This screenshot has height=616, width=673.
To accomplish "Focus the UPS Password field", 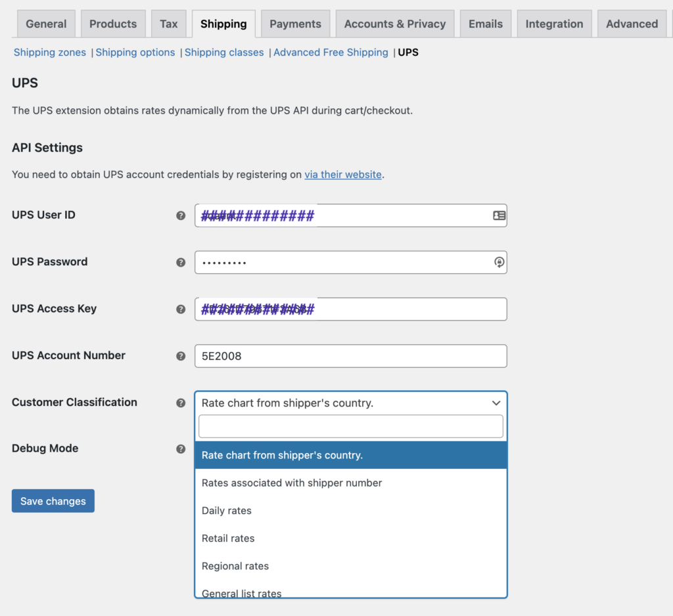I will (x=351, y=262).
